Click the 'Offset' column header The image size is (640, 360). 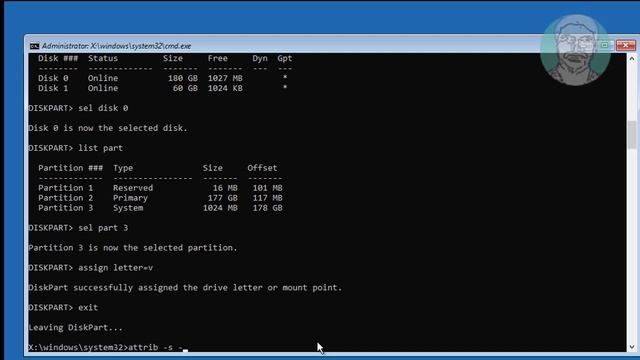[x=262, y=168]
